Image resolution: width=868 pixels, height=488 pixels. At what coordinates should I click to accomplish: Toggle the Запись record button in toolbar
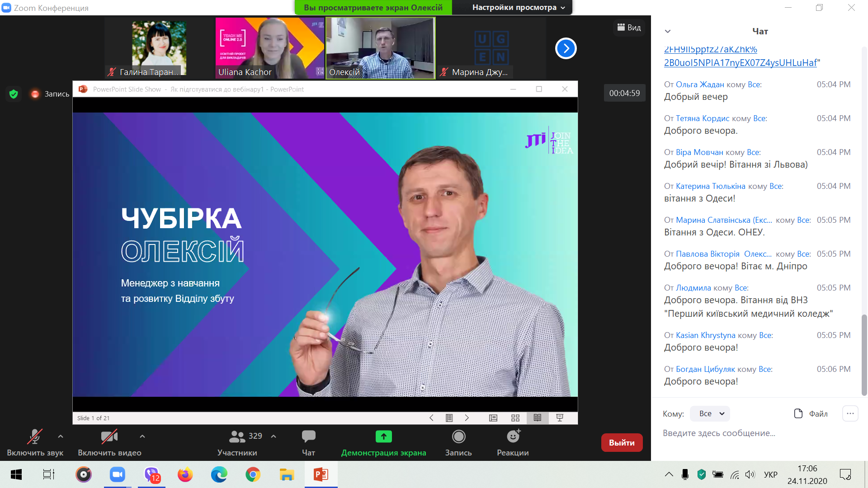(x=458, y=436)
